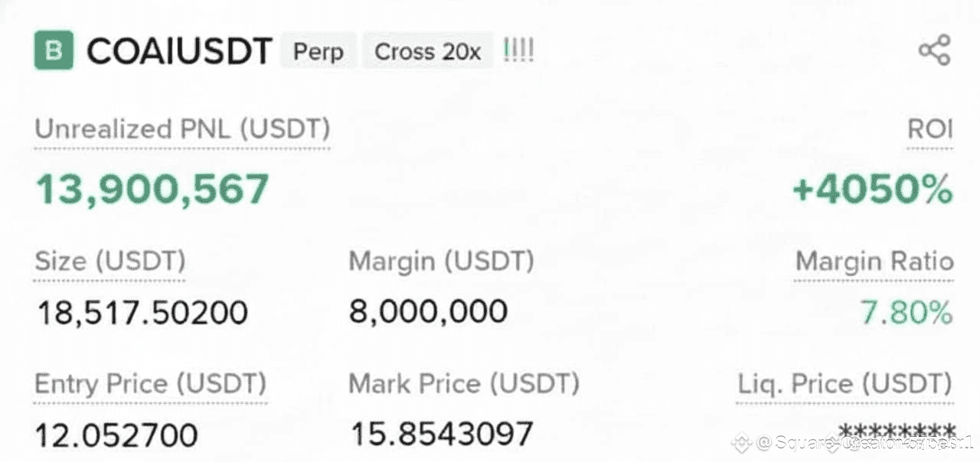This screenshot has height=462, width=980.
Task: Click the 7.80% margin ratio value
Action: 906,312
